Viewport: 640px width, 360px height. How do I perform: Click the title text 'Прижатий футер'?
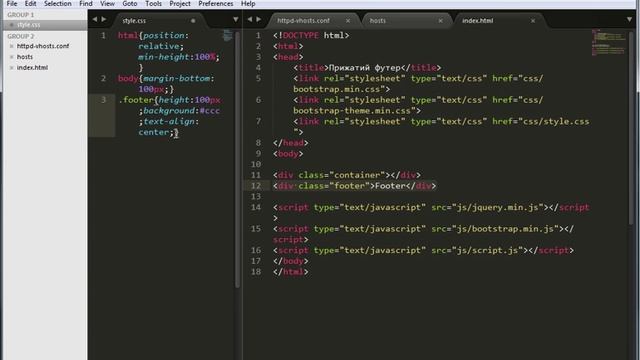(x=364, y=68)
